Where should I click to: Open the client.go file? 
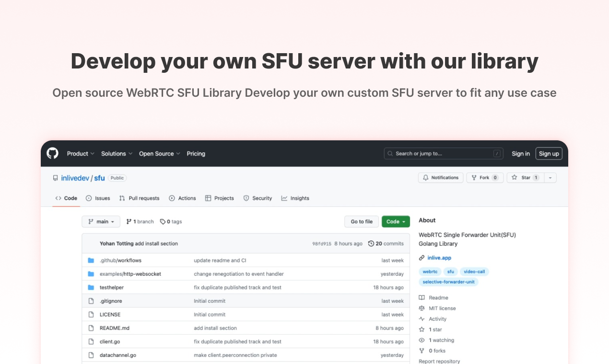tap(110, 341)
